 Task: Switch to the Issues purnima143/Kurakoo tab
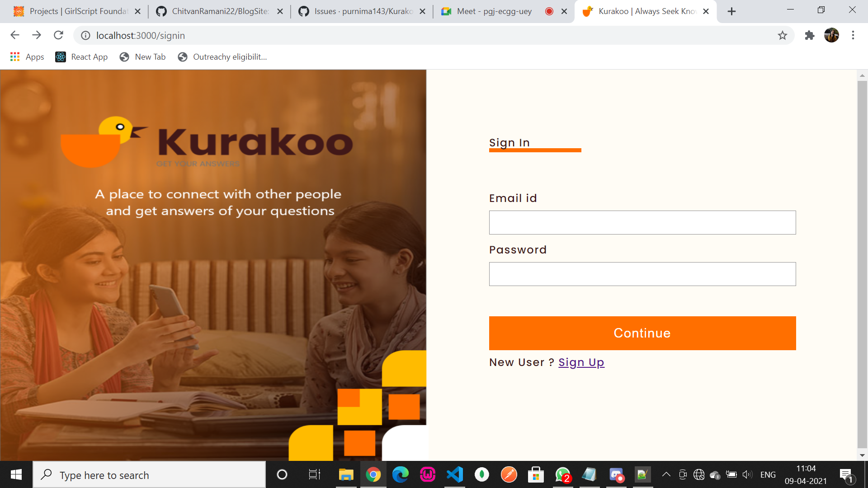tap(362, 11)
